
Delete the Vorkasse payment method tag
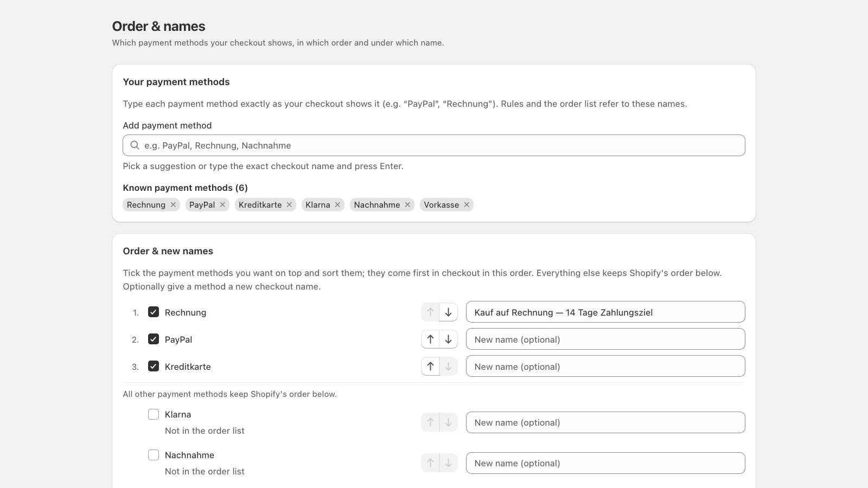467,204
